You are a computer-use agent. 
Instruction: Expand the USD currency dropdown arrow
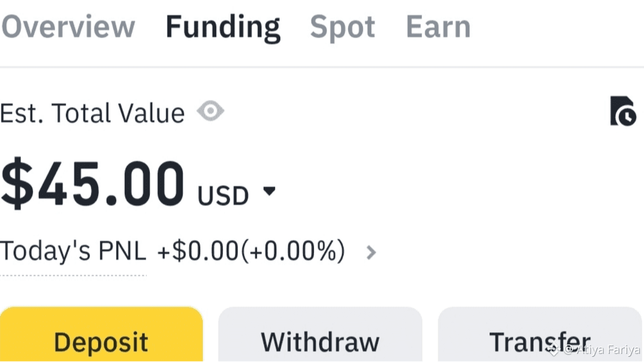pyautogui.click(x=270, y=191)
